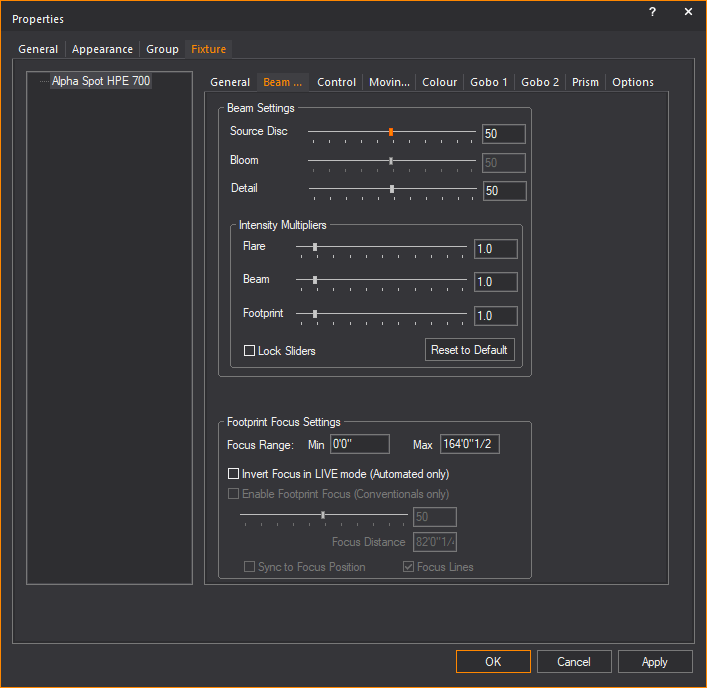Click the Apply button
This screenshot has height=688, width=707.
[655, 662]
